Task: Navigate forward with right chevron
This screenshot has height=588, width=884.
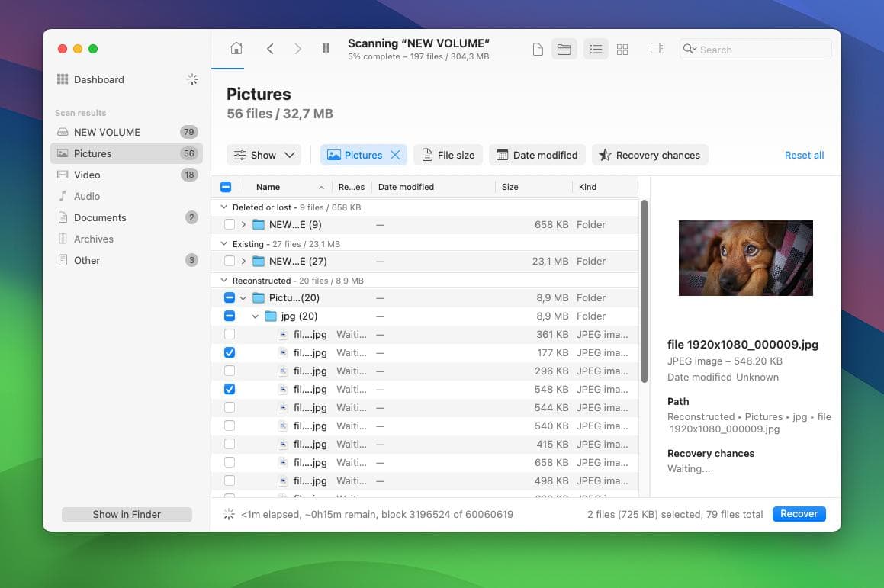Action: (x=297, y=49)
